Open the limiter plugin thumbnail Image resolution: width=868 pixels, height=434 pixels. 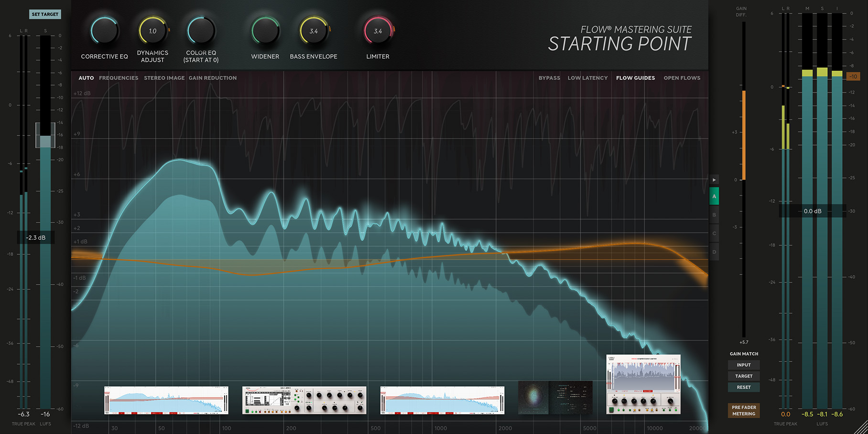tap(643, 384)
